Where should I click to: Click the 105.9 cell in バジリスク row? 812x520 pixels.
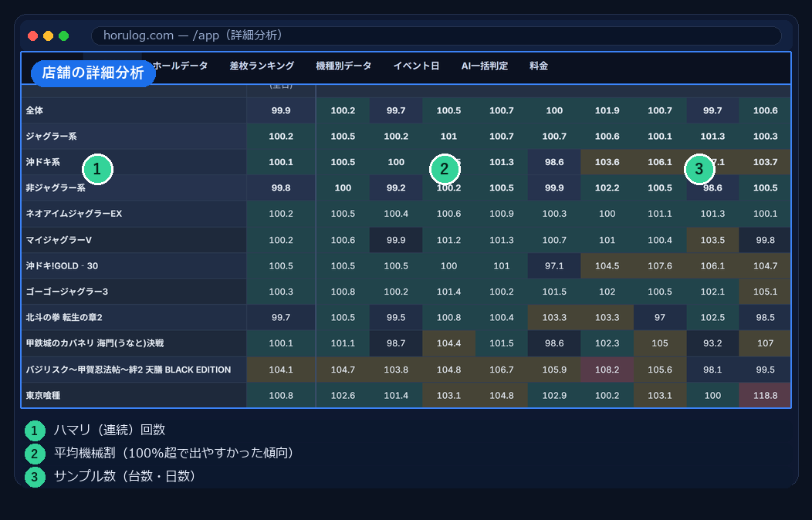point(554,370)
